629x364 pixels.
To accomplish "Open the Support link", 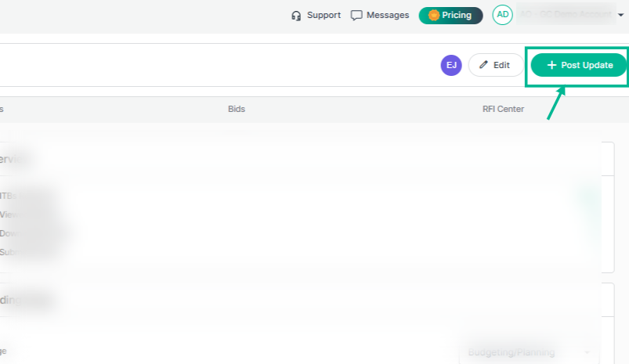I will coord(316,15).
